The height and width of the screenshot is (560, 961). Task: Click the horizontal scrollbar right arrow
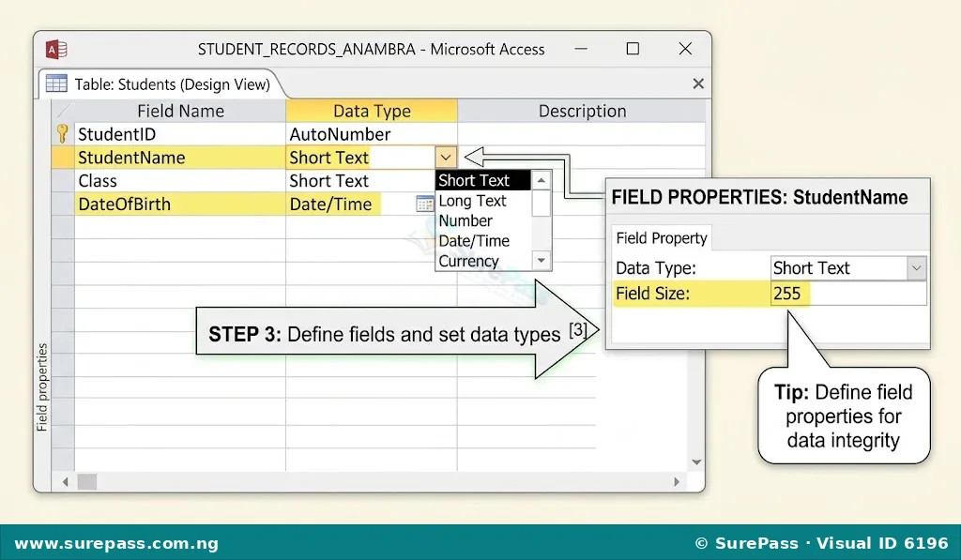click(x=677, y=482)
